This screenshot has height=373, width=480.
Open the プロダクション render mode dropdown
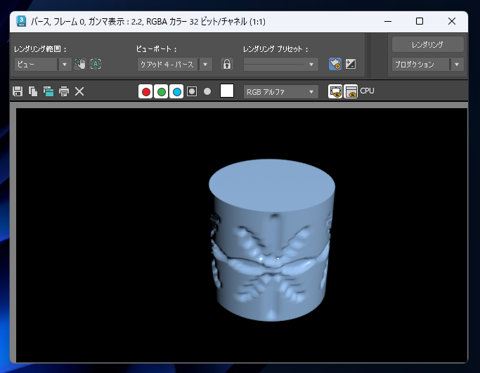click(x=428, y=64)
